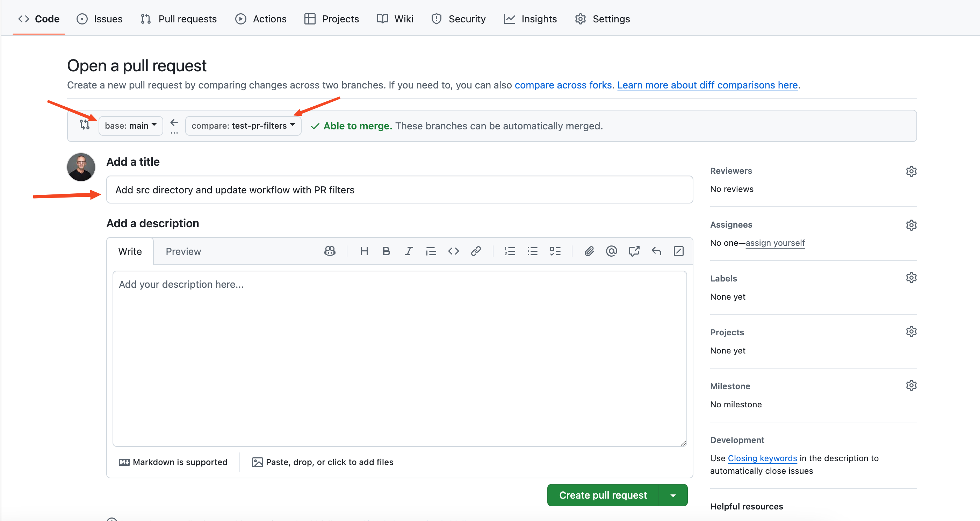
Task: Apply italic formatting in the description toolbar
Action: [x=409, y=251]
